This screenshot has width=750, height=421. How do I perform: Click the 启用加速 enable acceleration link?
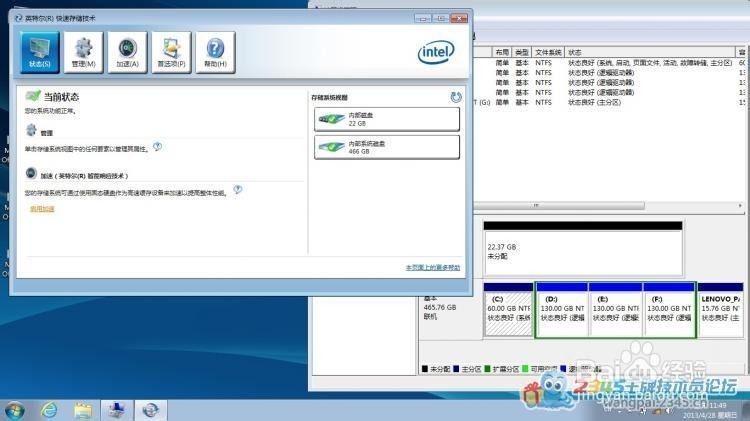[42, 209]
